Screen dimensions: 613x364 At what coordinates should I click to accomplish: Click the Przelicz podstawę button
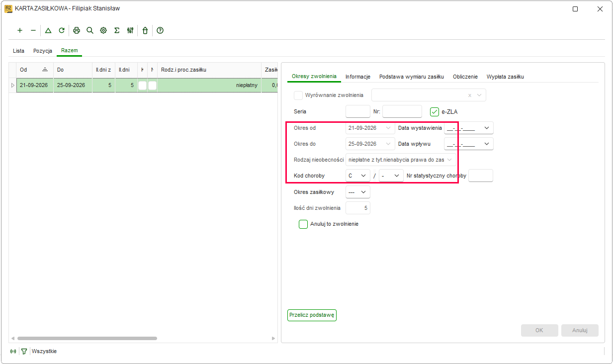312,315
